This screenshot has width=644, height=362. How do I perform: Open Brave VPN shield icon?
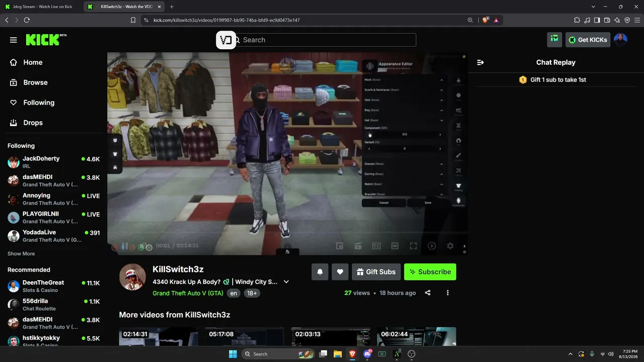pos(627,20)
